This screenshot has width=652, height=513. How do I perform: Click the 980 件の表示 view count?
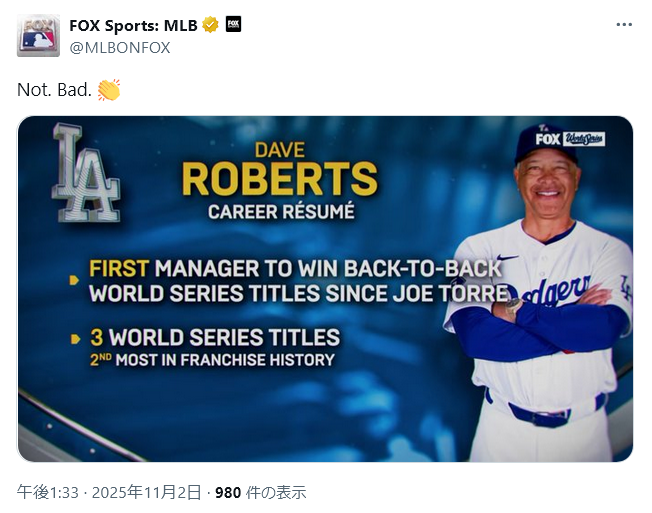(x=261, y=493)
